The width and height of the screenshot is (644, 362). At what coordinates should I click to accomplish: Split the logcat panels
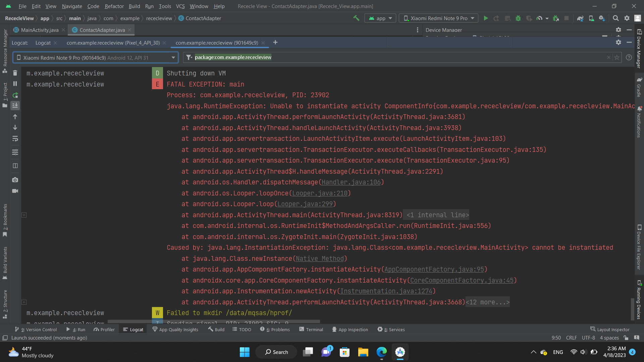(x=15, y=166)
